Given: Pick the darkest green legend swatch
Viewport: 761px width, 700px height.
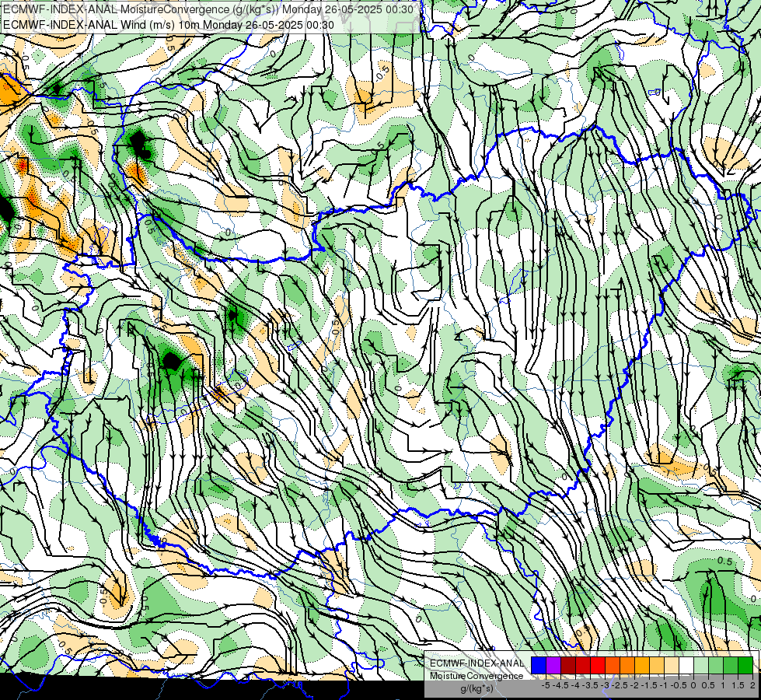Looking at the screenshot, I should point(745,666).
